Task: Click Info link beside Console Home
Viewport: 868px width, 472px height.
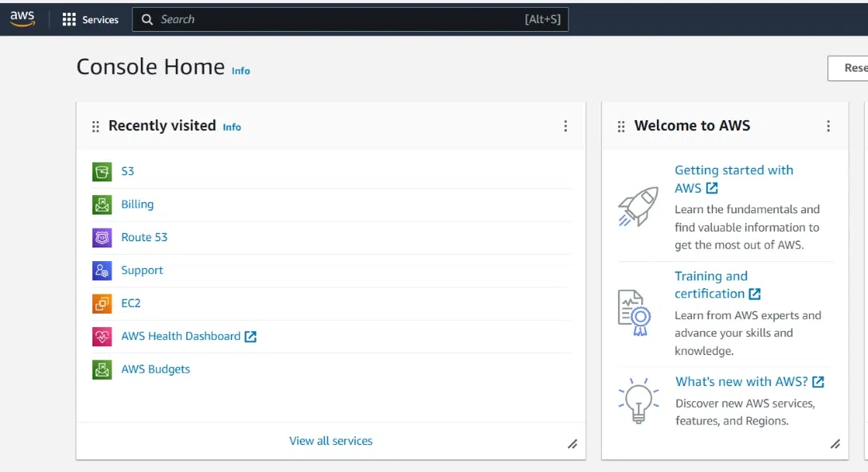Action: [240, 71]
